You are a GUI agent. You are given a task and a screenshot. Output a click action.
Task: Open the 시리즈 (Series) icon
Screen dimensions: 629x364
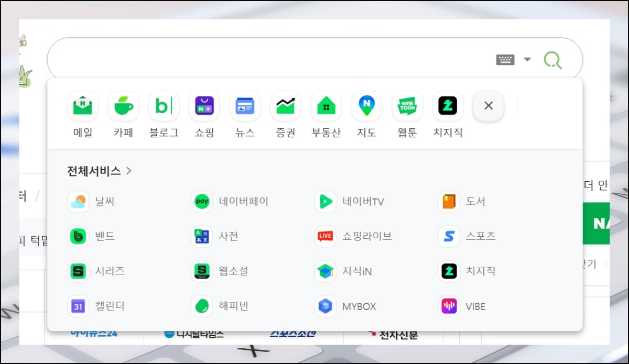coord(78,271)
